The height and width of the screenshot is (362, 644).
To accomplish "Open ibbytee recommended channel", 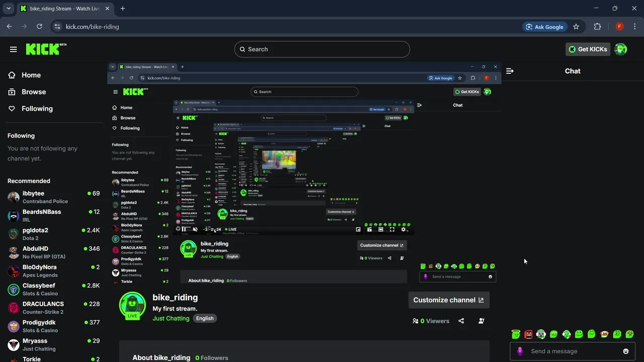I will (x=53, y=197).
